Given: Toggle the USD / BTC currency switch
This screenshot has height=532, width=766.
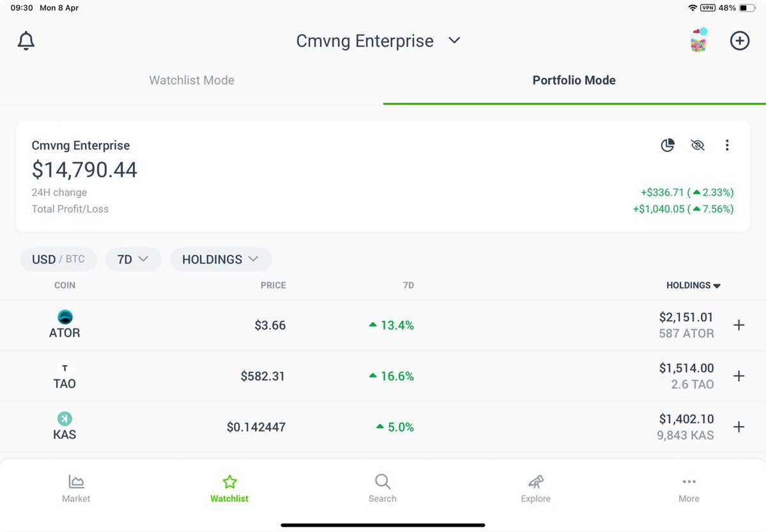Looking at the screenshot, I should pos(58,259).
